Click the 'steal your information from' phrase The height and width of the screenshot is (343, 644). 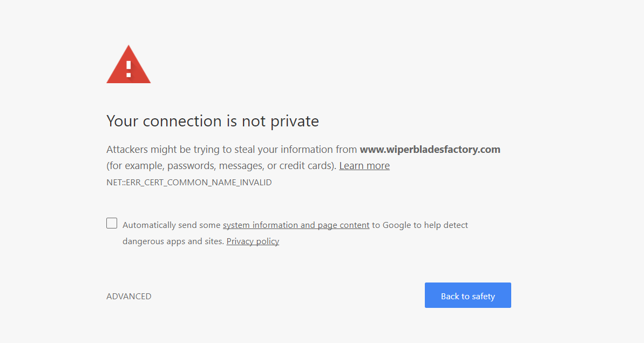[296, 149]
